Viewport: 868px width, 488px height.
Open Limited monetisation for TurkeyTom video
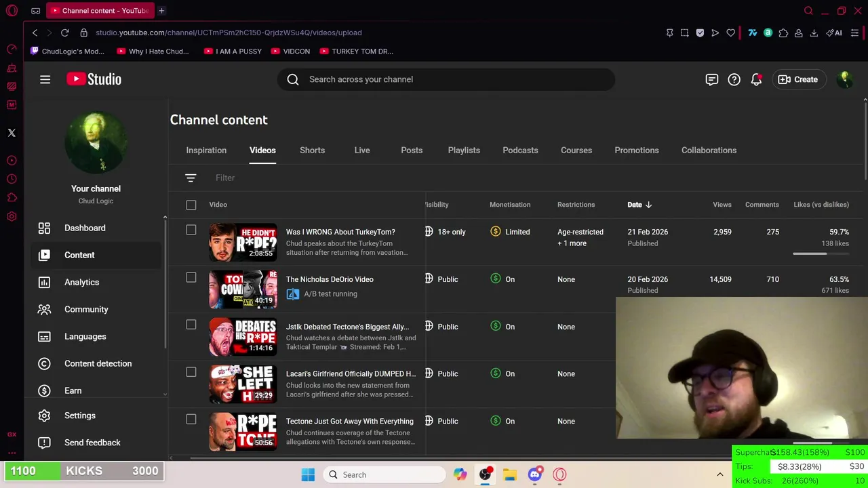coord(510,232)
